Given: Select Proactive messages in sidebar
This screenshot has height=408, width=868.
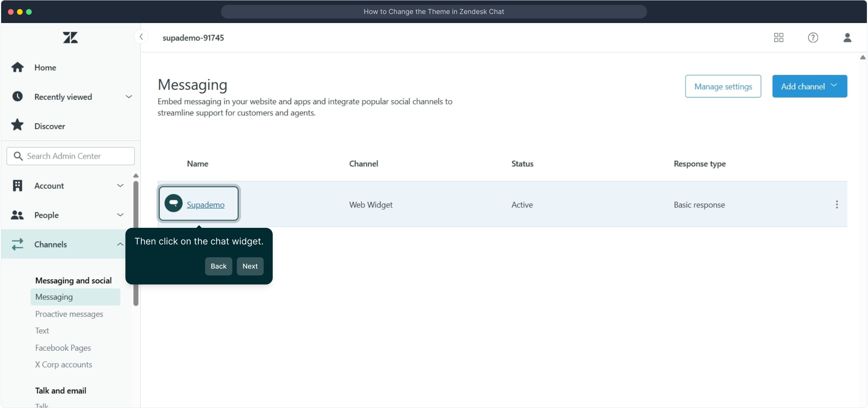Looking at the screenshot, I should pos(69,314).
